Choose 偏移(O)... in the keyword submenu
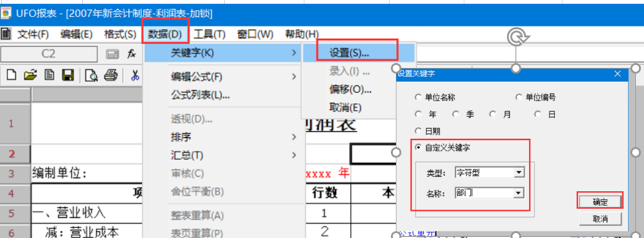644x238 pixels. (x=350, y=89)
